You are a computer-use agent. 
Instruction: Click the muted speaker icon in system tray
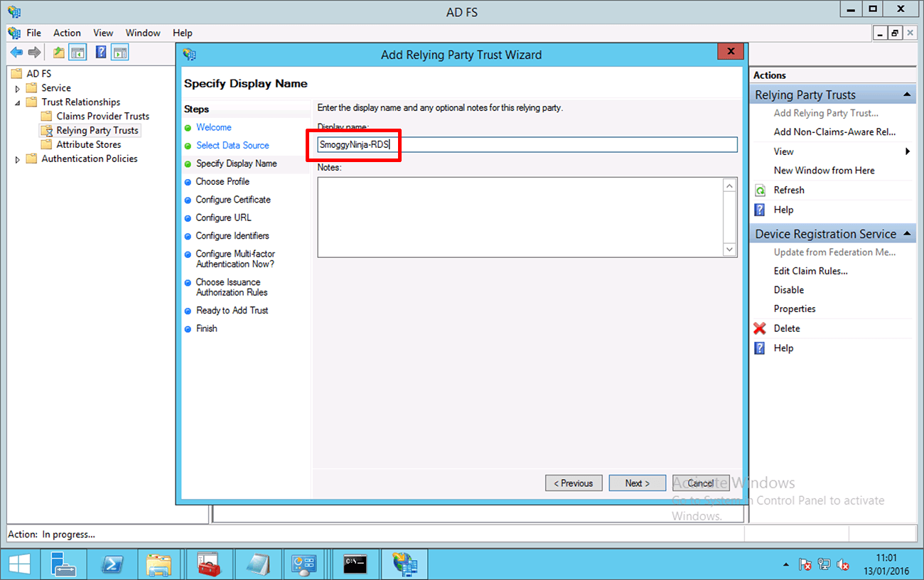click(x=844, y=564)
